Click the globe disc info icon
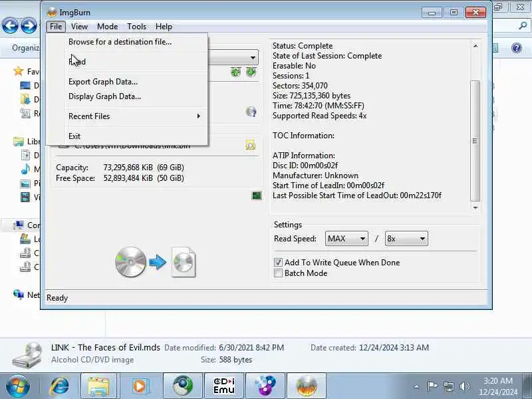The image size is (532, 399). point(251,112)
